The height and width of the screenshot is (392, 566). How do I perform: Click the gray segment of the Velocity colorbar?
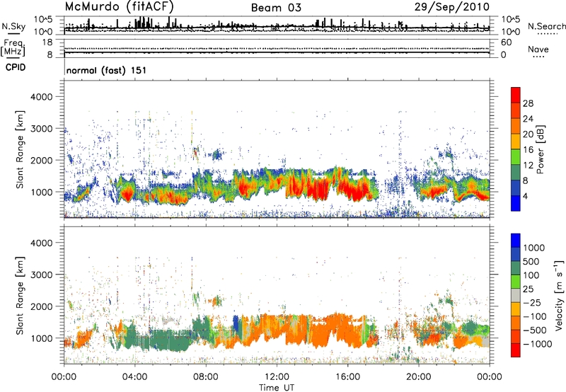tap(516, 295)
